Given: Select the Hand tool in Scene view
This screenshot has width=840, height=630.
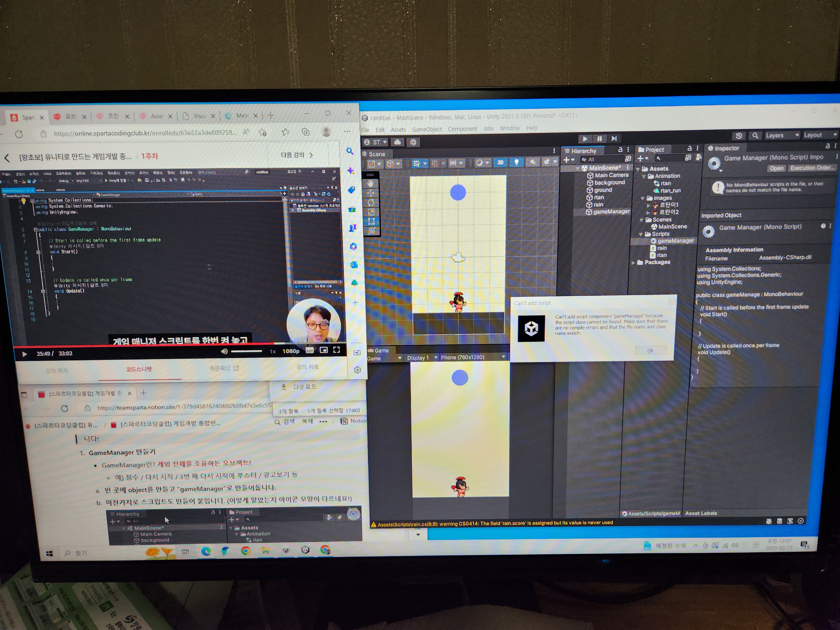Looking at the screenshot, I should [371, 183].
